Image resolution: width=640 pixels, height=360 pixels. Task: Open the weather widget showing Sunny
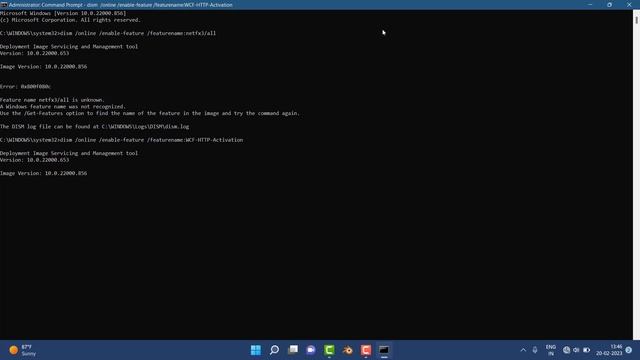click(x=22, y=350)
